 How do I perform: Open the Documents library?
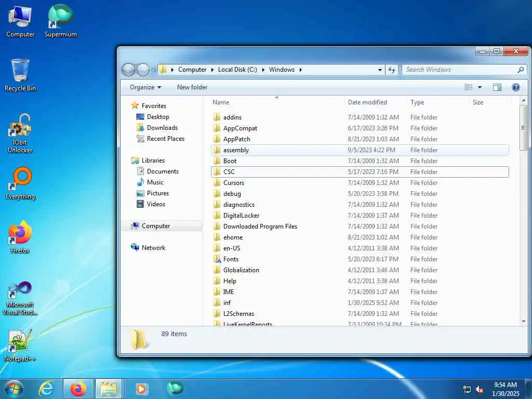163,171
